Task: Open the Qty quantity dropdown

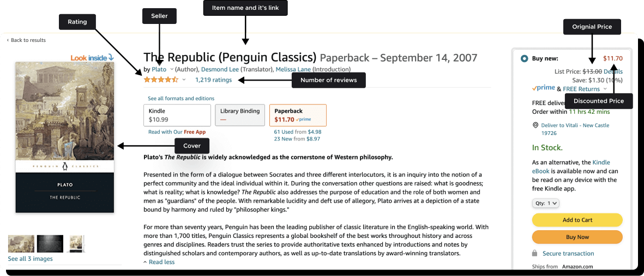Action: click(x=545, y=203)
